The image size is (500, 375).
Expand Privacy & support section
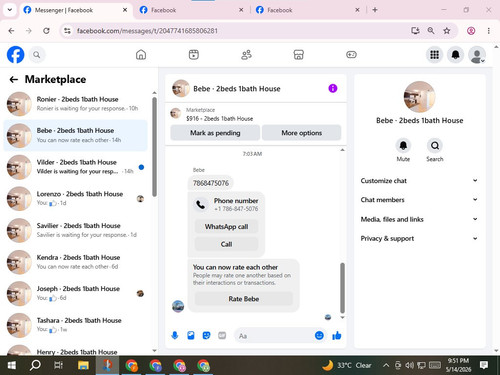coord(419,238)
